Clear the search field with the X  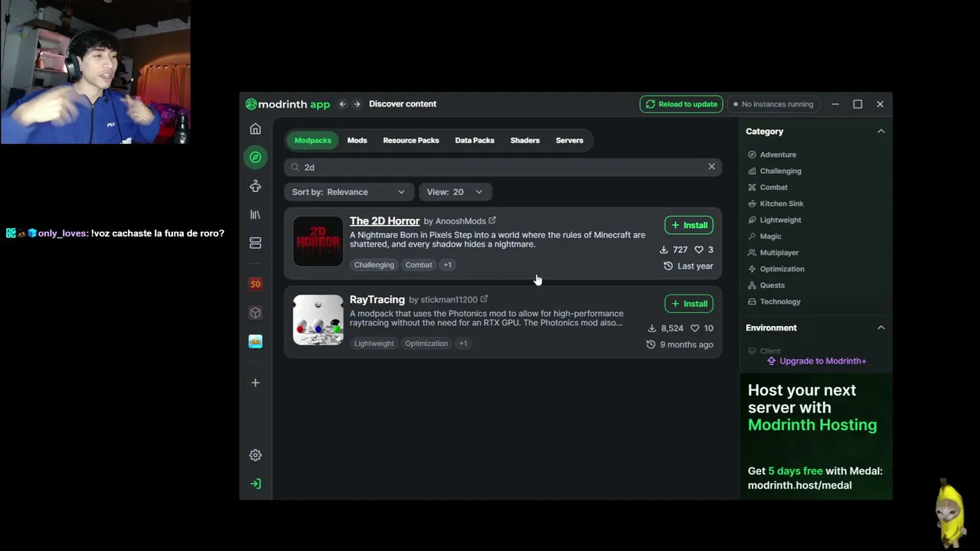(x=711, y=167)
